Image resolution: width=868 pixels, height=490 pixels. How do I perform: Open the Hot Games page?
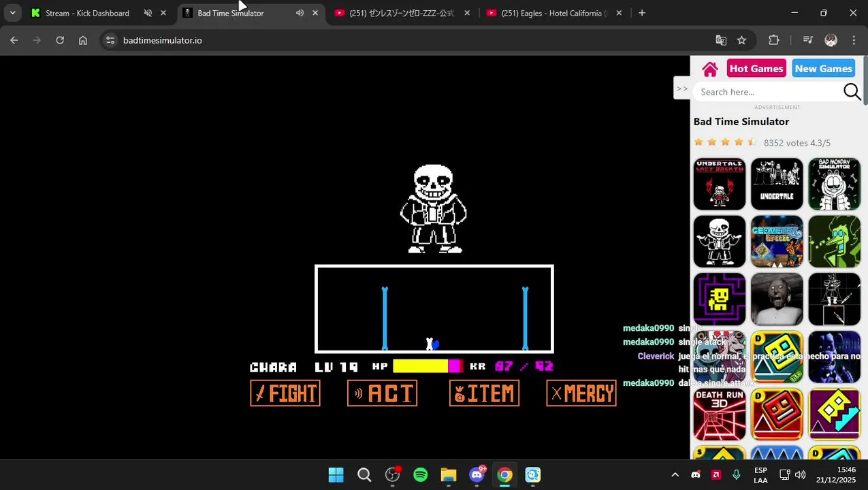pos(756,69)
